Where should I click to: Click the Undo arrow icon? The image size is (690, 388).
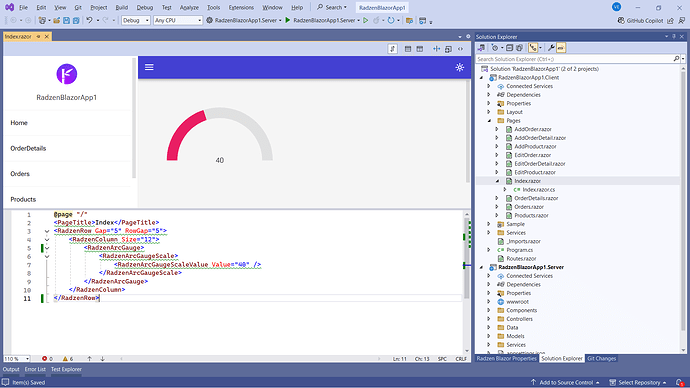89,20
